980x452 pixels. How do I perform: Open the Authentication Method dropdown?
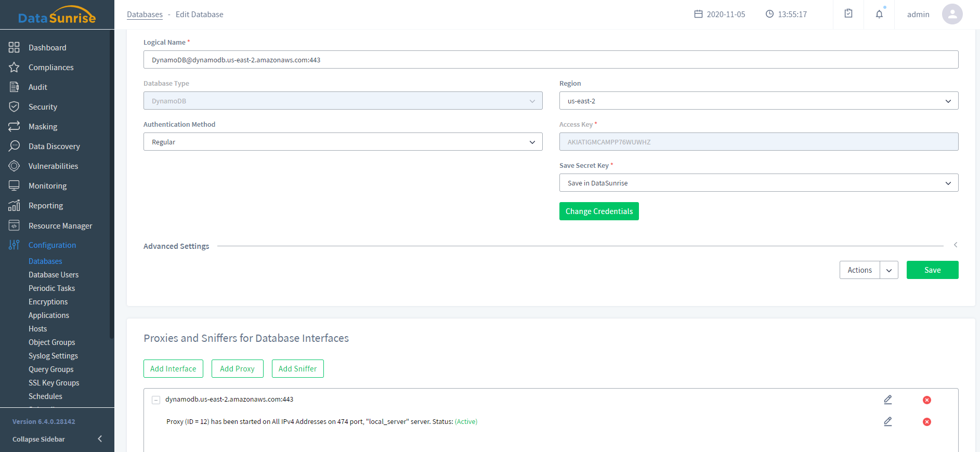point(343,142)
